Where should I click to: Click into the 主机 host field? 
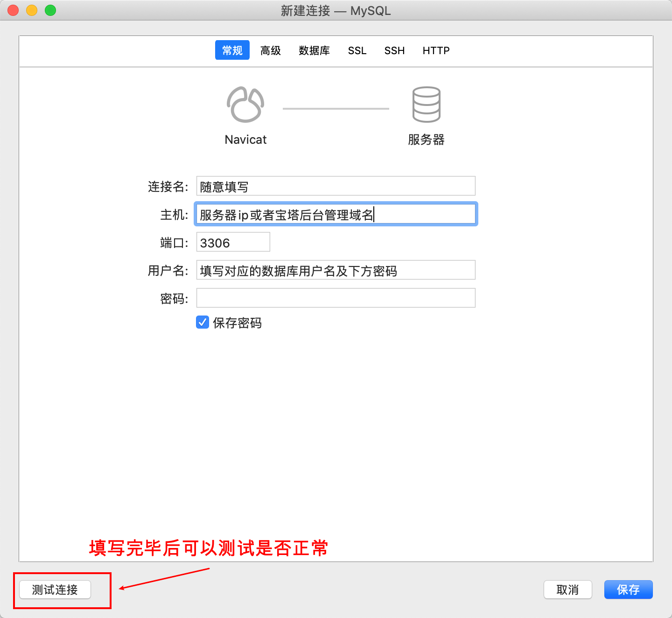pyautogui.click(x=336, y=214)
